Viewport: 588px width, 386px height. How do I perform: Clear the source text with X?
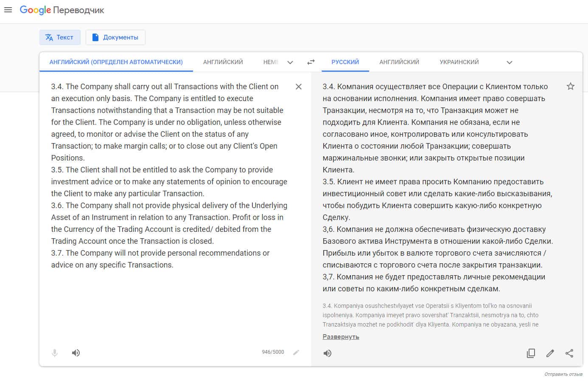coord(299,87)
